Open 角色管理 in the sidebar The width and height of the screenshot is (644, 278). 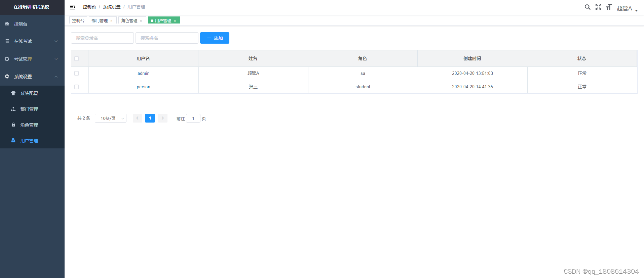tap(32, 125)
